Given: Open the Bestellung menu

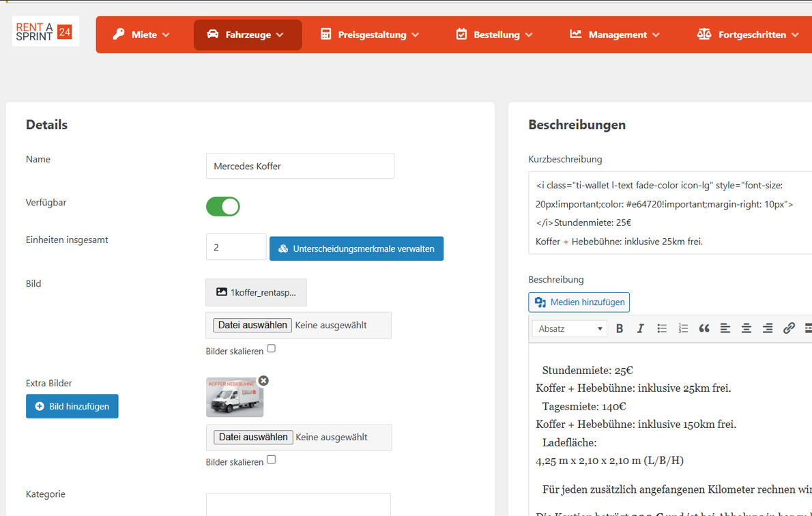Looking at the screenshot, I should coord(494,35).
